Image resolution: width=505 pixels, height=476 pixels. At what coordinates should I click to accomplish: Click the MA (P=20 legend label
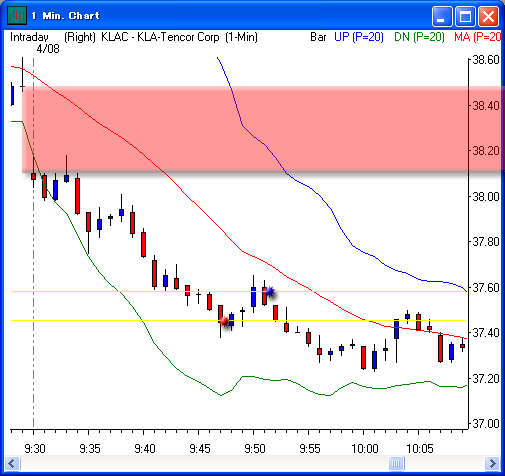[x=477, y=37]
